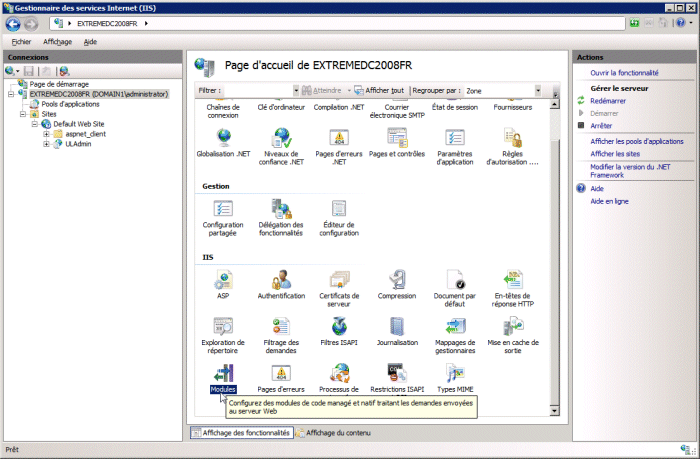This screenshot has height=459, width=700.
Task: Click the address bar EXTREMEDC2008FR breadcrumb
Action: [107, 24]
